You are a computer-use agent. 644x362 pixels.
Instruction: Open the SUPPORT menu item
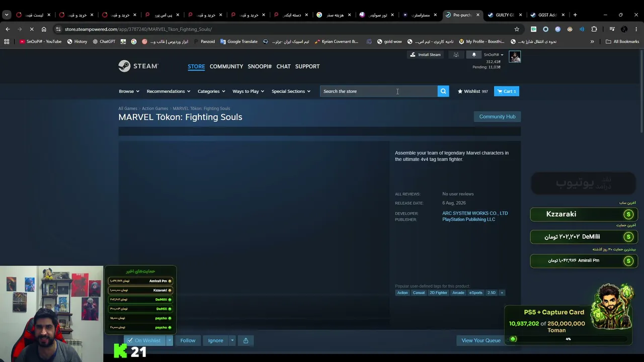(307, 66)
